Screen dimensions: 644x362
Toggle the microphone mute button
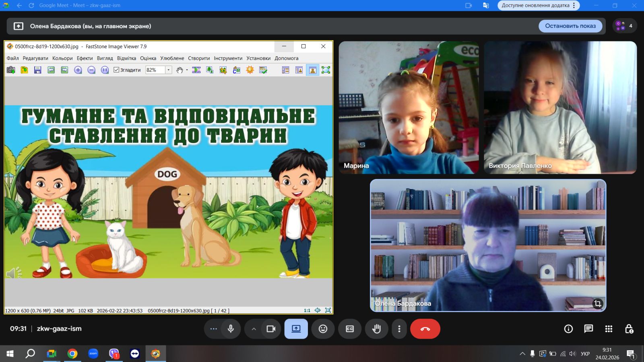(x=231, y=329)
